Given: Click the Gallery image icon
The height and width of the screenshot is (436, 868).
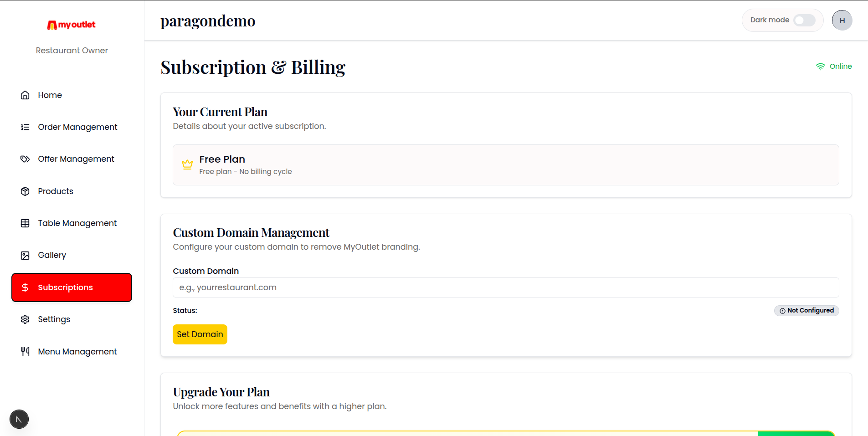Looking at the screenshot, I should tap(25, 256).
